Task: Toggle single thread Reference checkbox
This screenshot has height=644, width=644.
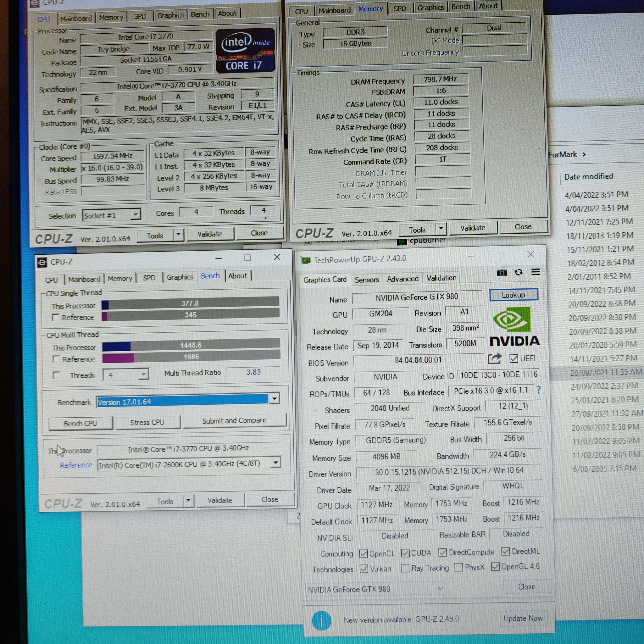Action: [x=55, y=317]
